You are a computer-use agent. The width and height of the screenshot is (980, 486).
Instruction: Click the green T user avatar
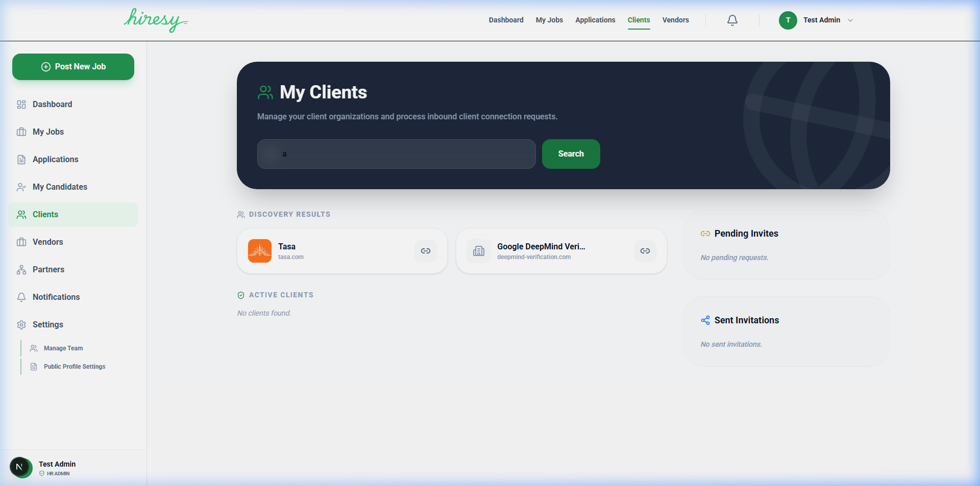(788, 20)
